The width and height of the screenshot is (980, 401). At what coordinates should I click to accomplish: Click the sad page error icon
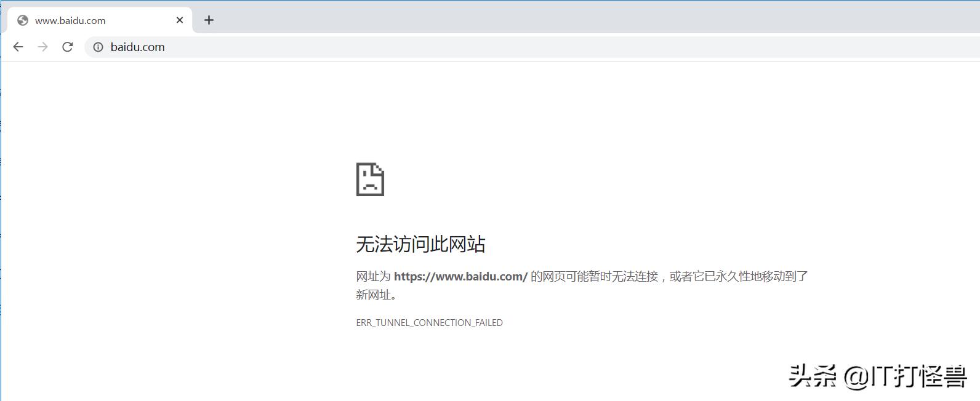pos(370,180)
